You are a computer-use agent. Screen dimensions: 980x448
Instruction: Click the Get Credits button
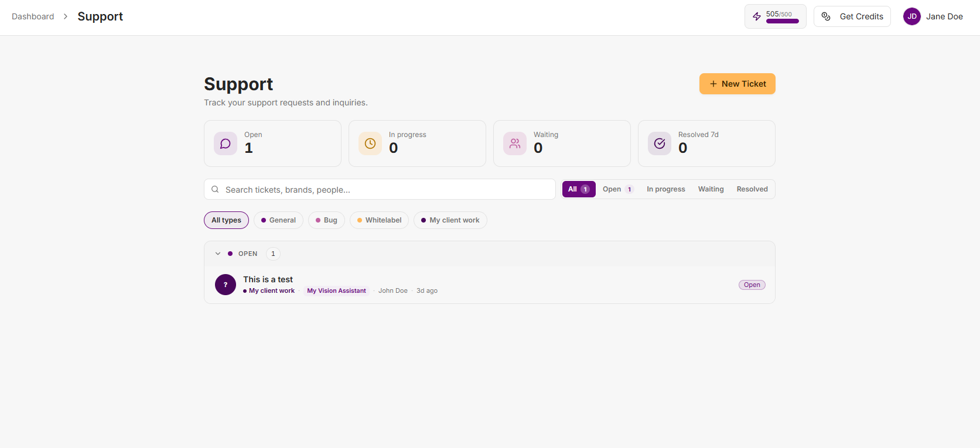coord(852,16)
